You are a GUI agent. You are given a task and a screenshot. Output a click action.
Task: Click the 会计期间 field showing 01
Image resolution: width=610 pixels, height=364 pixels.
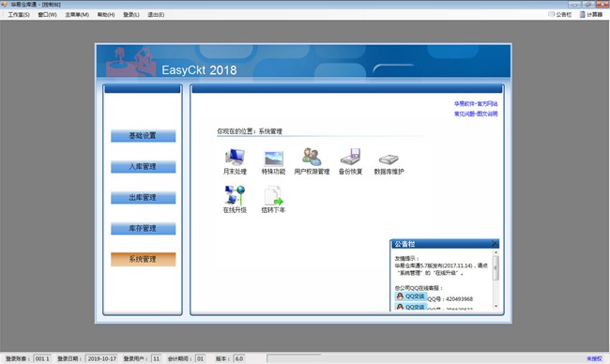200,358
